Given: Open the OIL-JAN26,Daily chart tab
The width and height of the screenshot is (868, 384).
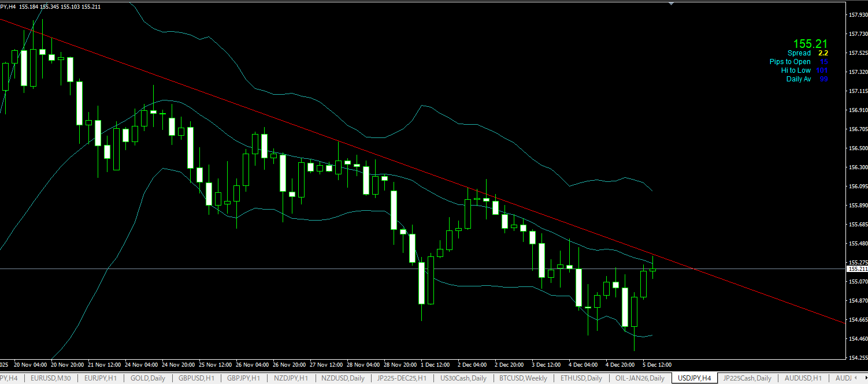Looking at the screenshot, I should click(x=640, y=378).
